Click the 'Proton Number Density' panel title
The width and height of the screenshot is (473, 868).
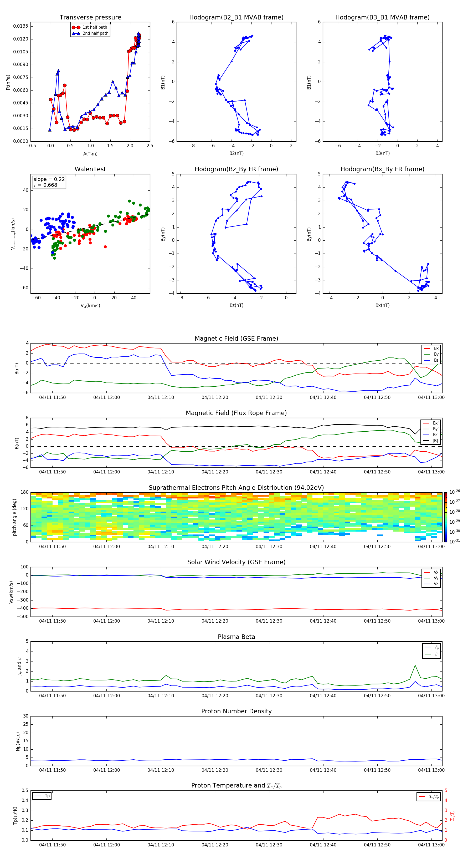pyautogui.click(x=236, y=711)
